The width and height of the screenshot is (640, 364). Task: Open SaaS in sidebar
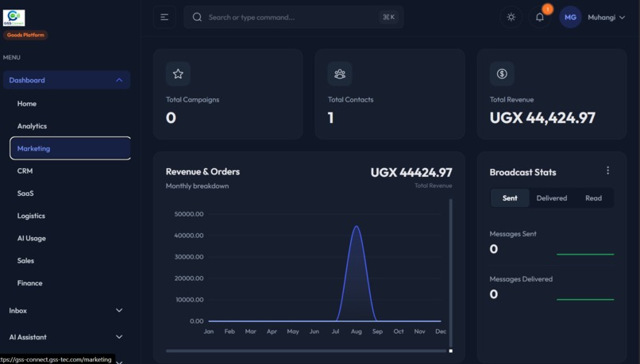(25, 193)
